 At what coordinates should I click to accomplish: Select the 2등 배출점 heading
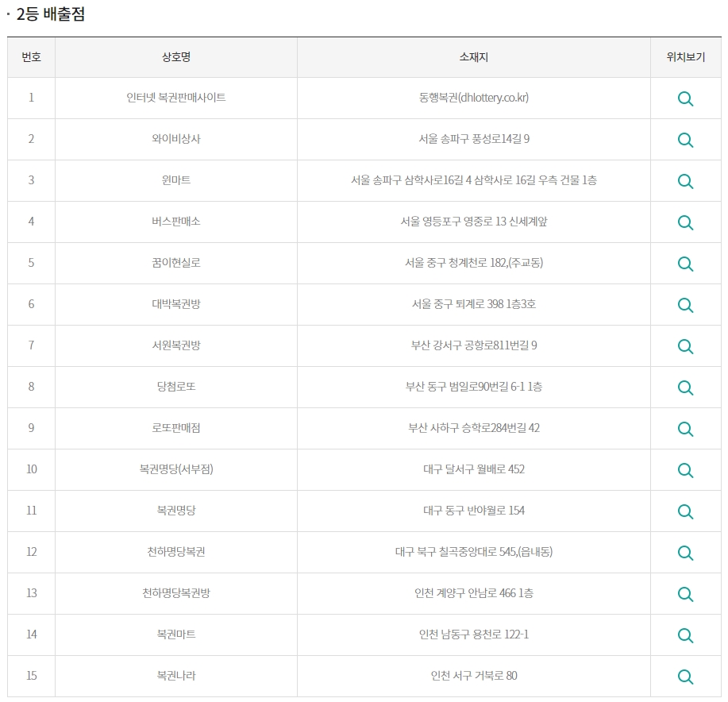tap(50, 14)
